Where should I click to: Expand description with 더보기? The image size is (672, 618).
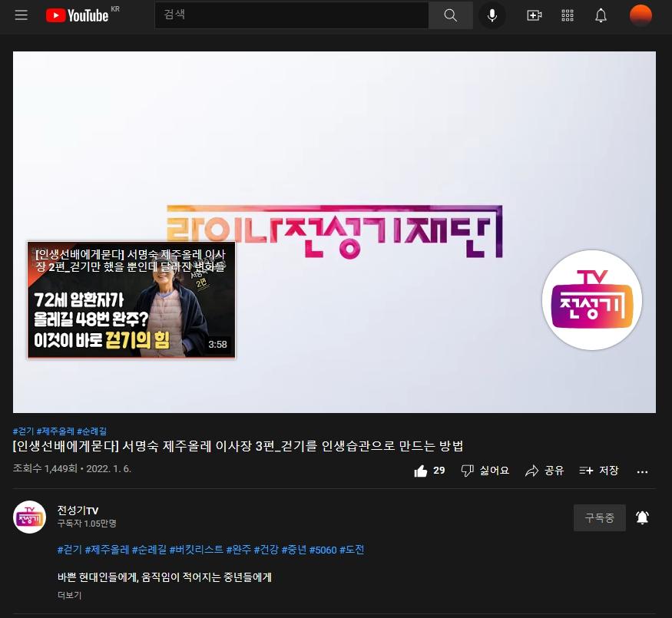click(69, 595)
